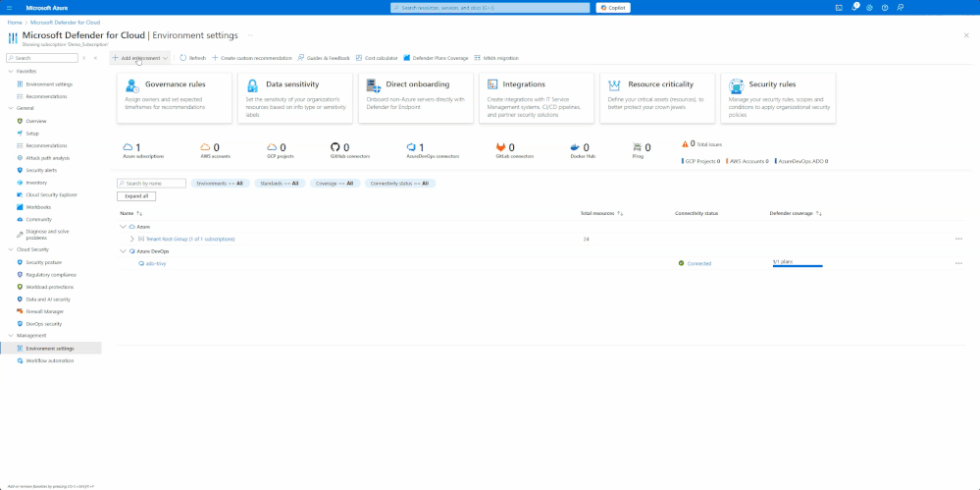Open the Connectivity status == All filter
980x490 pixels.
[x=400, y=184]
